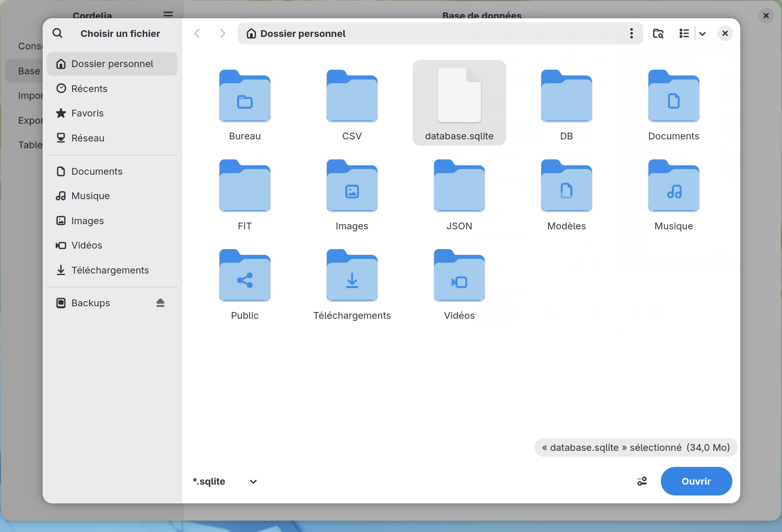Select the FIT folder icon
Viewport: 782px width, 532px height.
pos(245,186)
